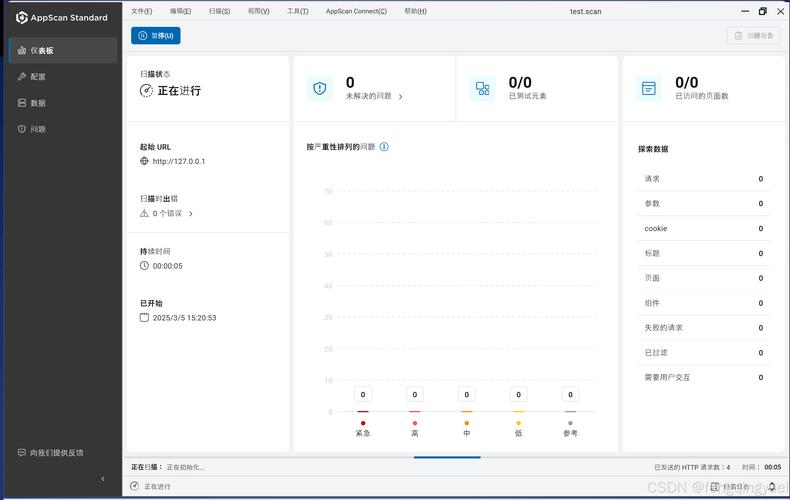Click the 低 low severity legend dot
This screenshot has height=500, width=790.
coord(518,423)
